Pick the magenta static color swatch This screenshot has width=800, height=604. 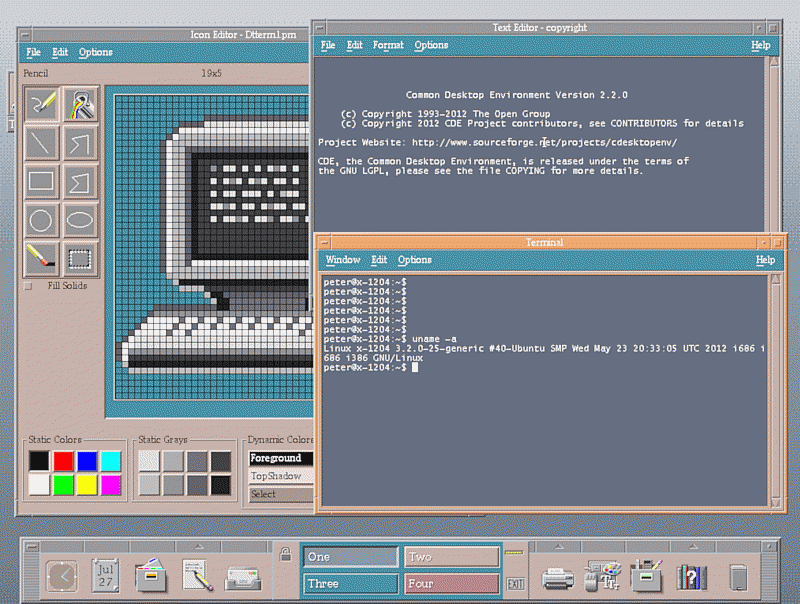(111, 485)
